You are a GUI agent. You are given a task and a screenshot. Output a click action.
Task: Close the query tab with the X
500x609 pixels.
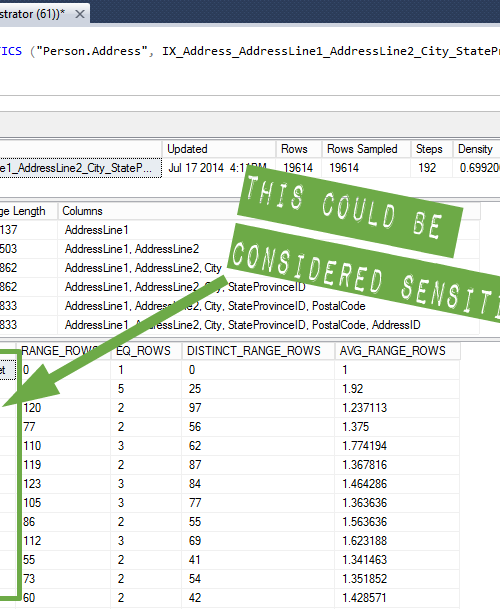[x=80, y=14]
